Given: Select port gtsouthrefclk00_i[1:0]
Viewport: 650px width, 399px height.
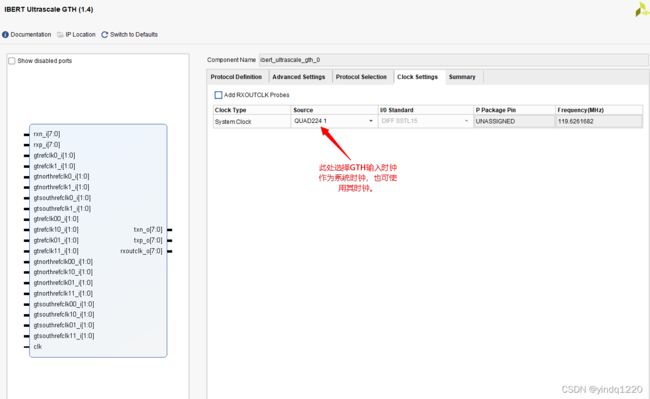Looking at the screenshot, I should [64, 305].
